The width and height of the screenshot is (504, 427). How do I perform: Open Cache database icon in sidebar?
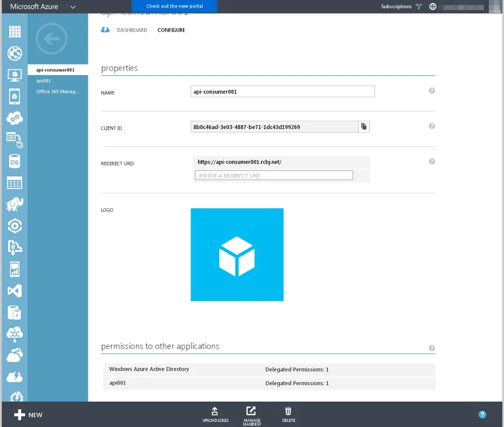point(15,312)
